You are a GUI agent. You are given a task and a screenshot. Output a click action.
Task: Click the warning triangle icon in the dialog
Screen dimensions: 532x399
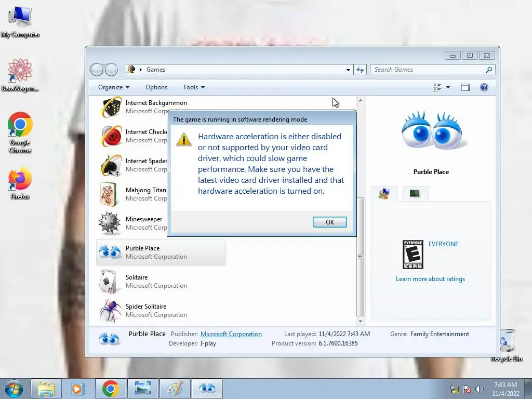[x=184, y=139]
